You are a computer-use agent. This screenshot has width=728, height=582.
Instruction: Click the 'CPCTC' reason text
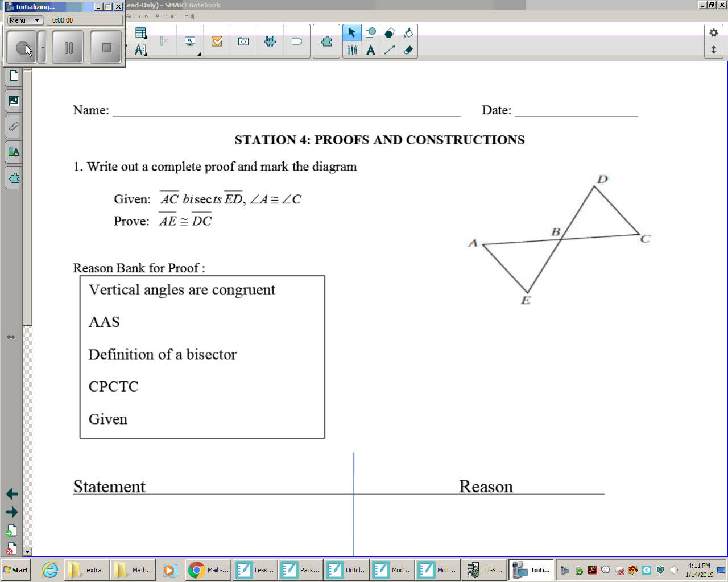114,386
